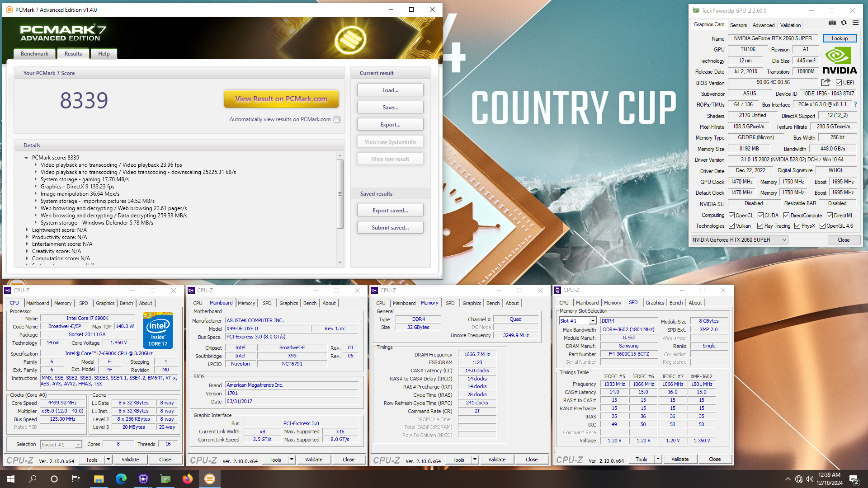Open GPU-Z from the taskbar

pyautogui.click(x=165, y=479)
